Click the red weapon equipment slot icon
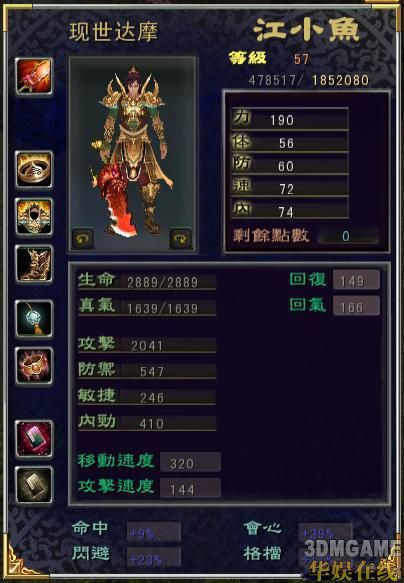The height and width of the screenshot is (583, 404). (x=34, y=76)
